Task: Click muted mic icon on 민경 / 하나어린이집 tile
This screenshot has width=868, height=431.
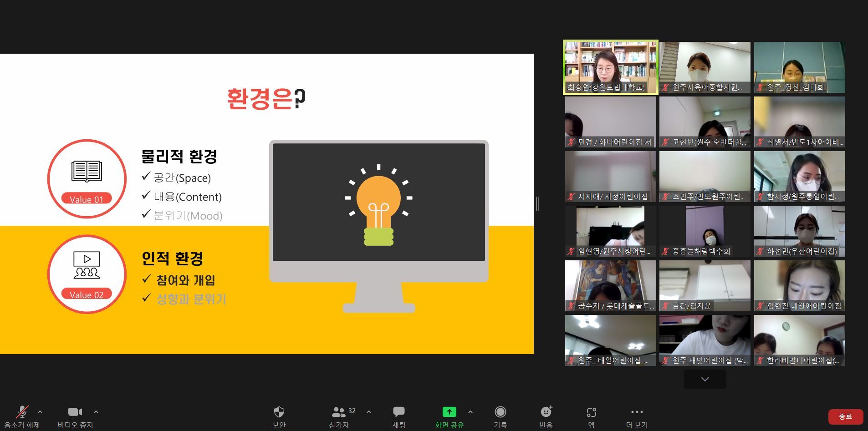Action: click(x=571, y=142)
